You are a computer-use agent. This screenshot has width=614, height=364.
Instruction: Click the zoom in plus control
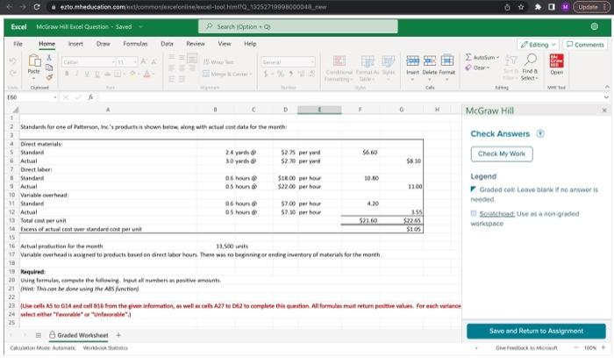tap(603, 347)
